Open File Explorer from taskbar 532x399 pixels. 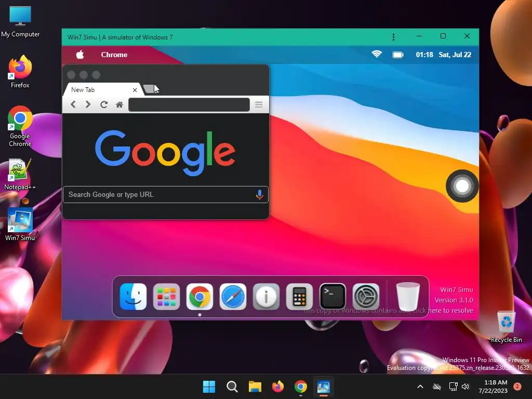click(255, 387)
